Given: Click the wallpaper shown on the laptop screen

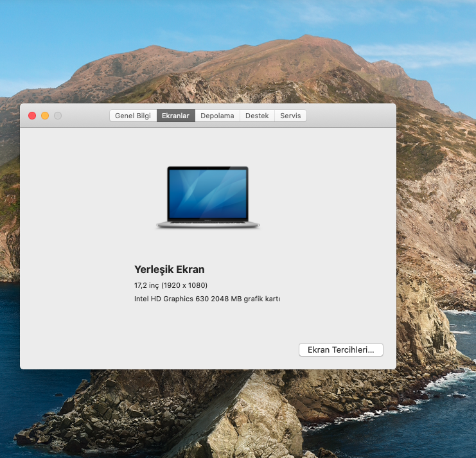Looking at the screenshot, I should (x=207, y=193).
